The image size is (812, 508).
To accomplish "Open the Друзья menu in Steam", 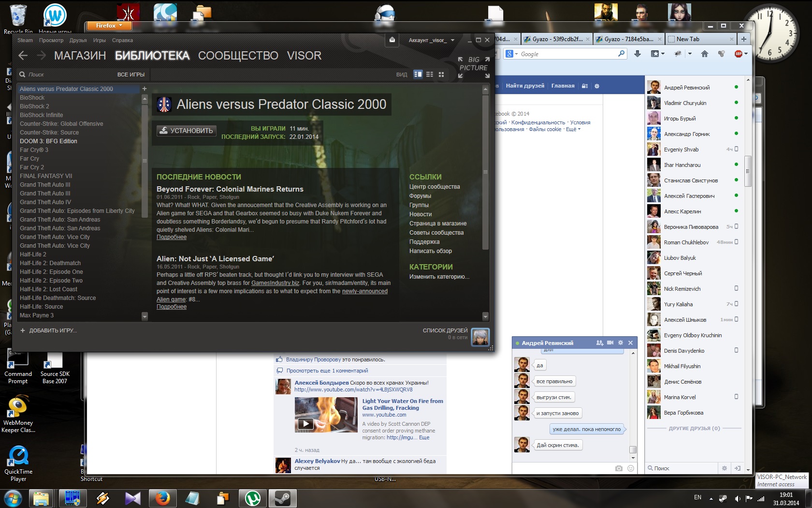I will (x=78, y=40).
